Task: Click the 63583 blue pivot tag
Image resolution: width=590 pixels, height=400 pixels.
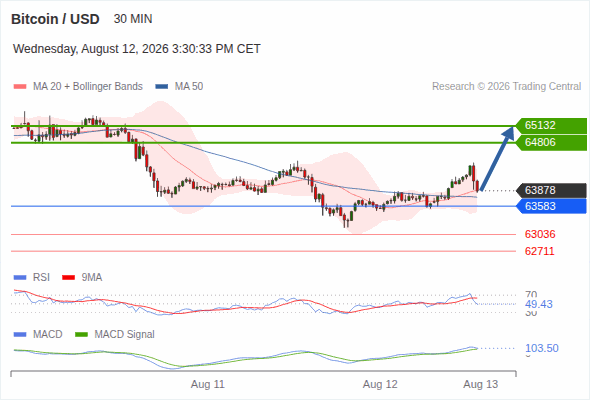Action: pos(551,206)
